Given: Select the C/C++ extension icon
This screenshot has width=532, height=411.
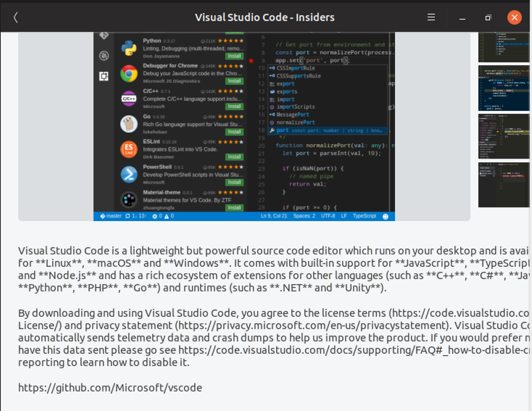Looking at the screenshot, I should [x=129, y=98].
